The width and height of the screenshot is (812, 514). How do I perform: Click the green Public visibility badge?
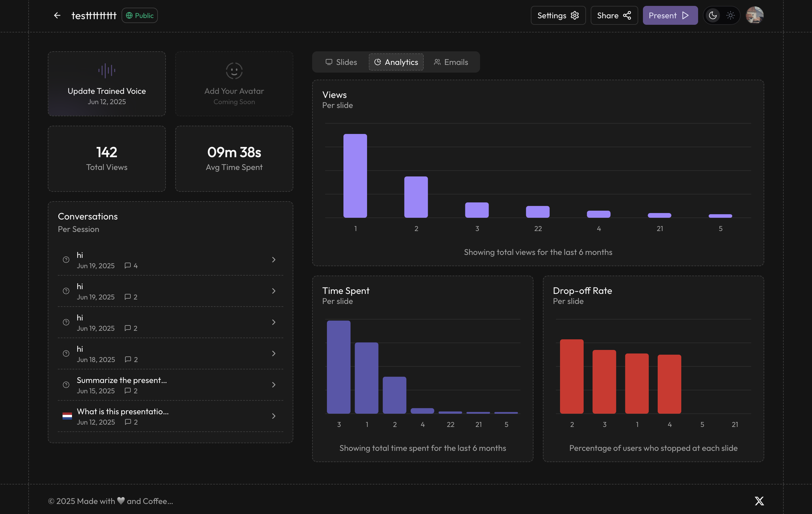click(140, 16)
